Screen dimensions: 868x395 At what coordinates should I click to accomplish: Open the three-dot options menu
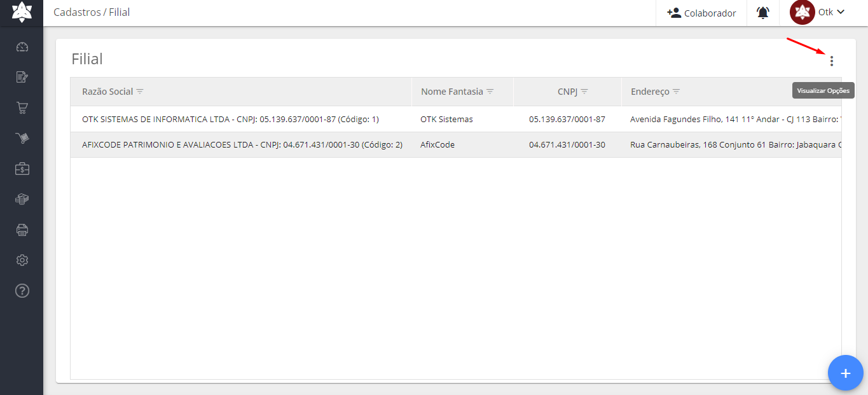831,61
